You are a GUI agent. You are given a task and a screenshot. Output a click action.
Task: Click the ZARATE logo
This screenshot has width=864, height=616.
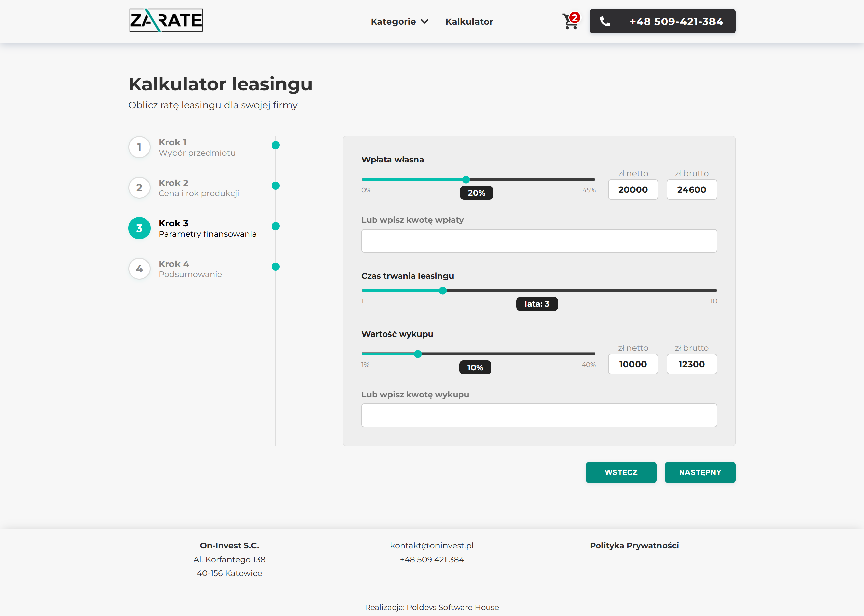point(166,21)
